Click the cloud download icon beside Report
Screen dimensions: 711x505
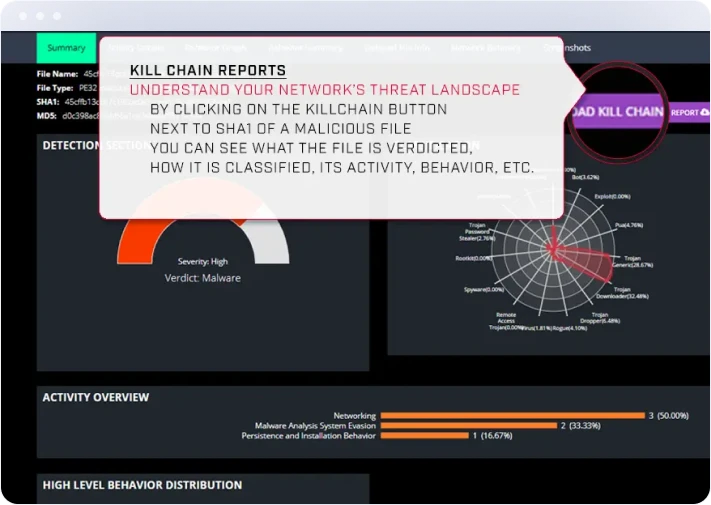tap(705, 113)
